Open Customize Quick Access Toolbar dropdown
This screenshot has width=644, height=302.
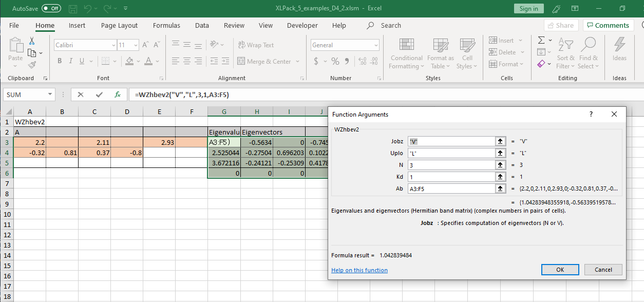(x=126, y=9)
